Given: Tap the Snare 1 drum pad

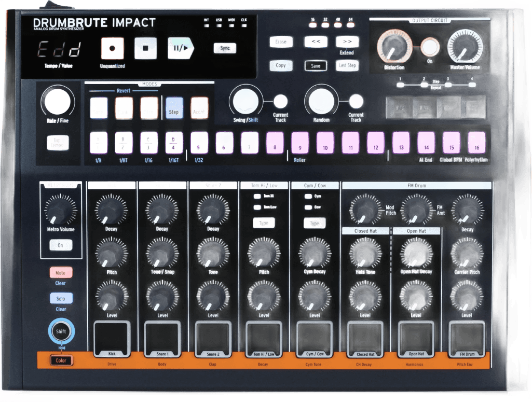Looking at the screenshot, I should pyautogui.click(x=162, y=338).
